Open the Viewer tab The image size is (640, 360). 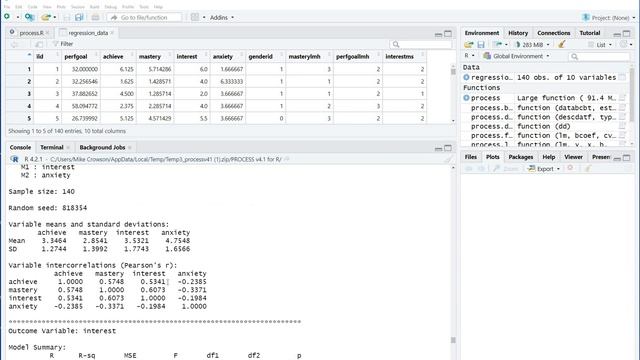click(x=573, y=157)
